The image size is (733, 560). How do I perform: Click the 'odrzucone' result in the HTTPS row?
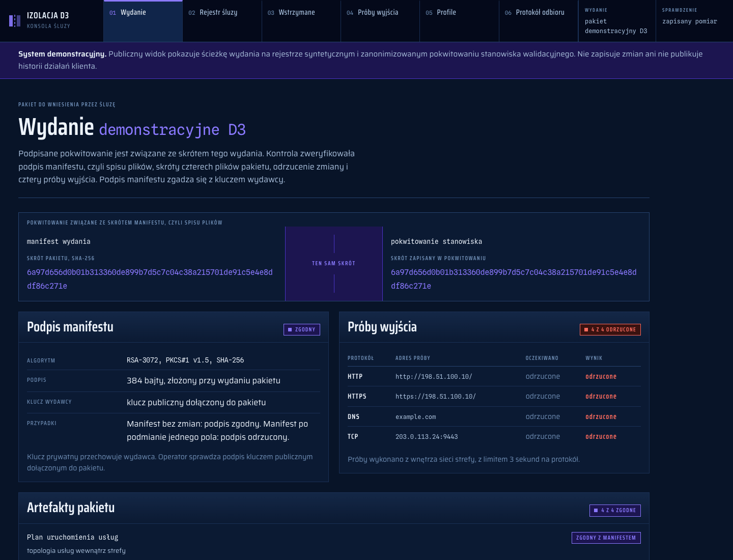click(x=601, y=397)
